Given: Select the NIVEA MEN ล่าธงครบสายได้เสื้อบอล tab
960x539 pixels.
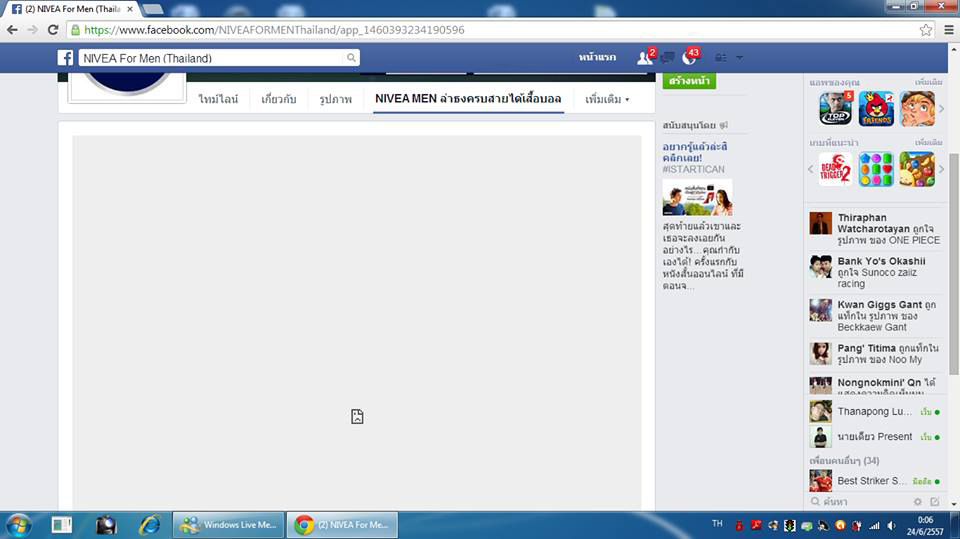Looking at the screenshot, I should 468,99.
